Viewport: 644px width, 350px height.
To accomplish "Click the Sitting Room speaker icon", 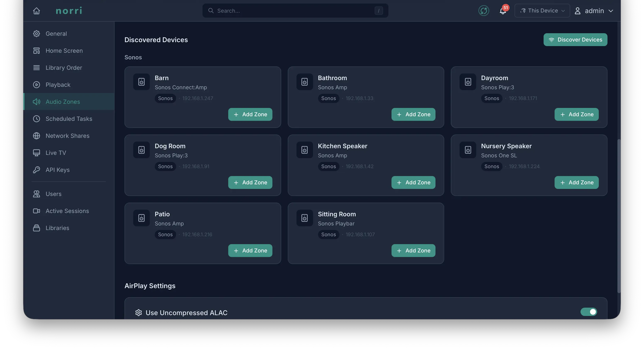I will 305,218.
